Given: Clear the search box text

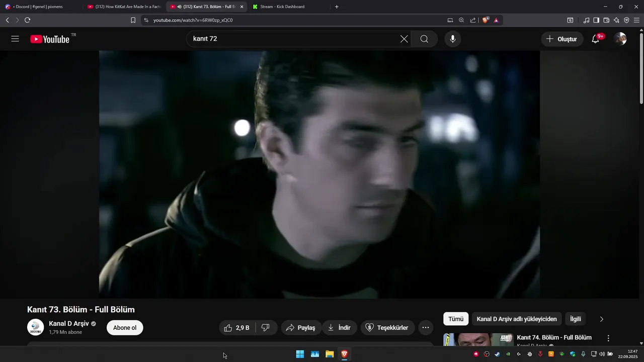Looking at the screenshot, I should (404, 39).
